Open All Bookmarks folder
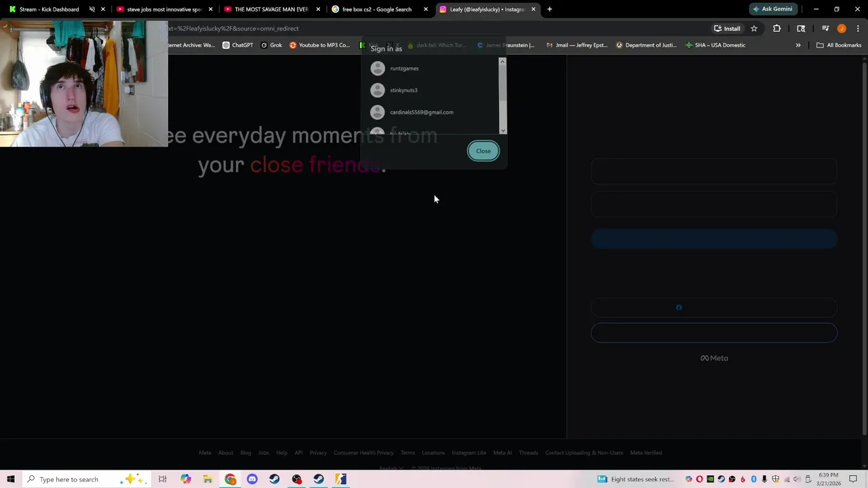 tap(839, 45)
